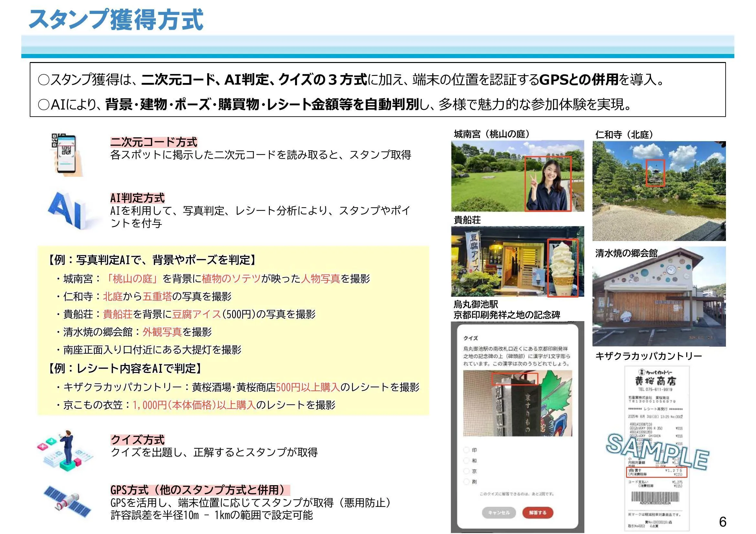
Task: Open the 清水焼の郷会館 building photo
Action: coord(659,297)
